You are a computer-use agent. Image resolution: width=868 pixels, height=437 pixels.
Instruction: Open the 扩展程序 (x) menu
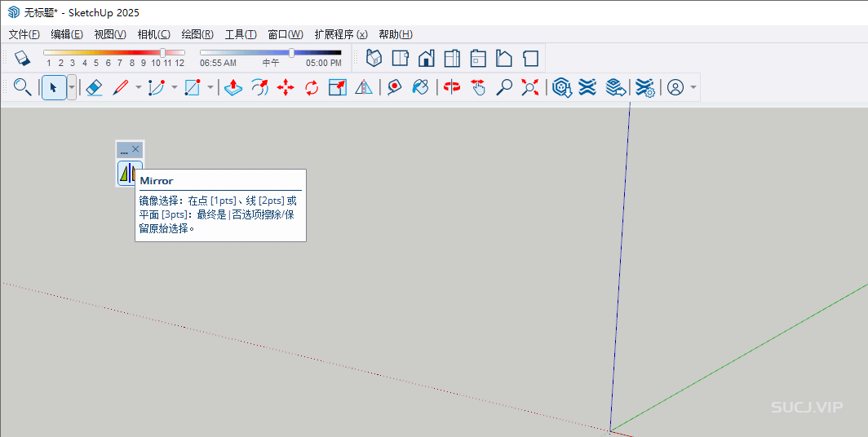click(341, 34)
